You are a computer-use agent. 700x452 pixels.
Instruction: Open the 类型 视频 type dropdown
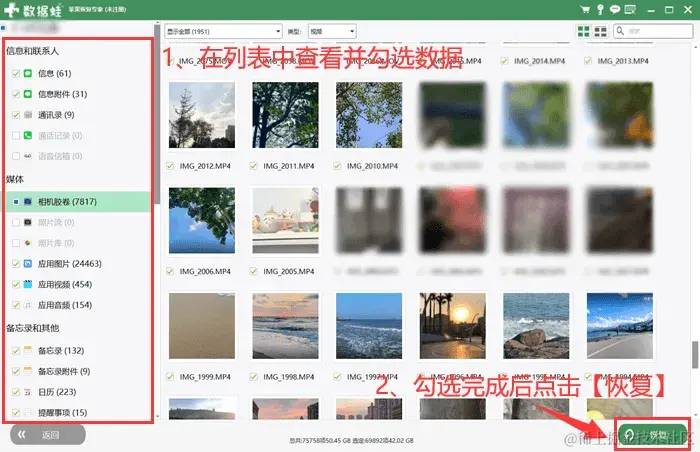click(332, 31)
